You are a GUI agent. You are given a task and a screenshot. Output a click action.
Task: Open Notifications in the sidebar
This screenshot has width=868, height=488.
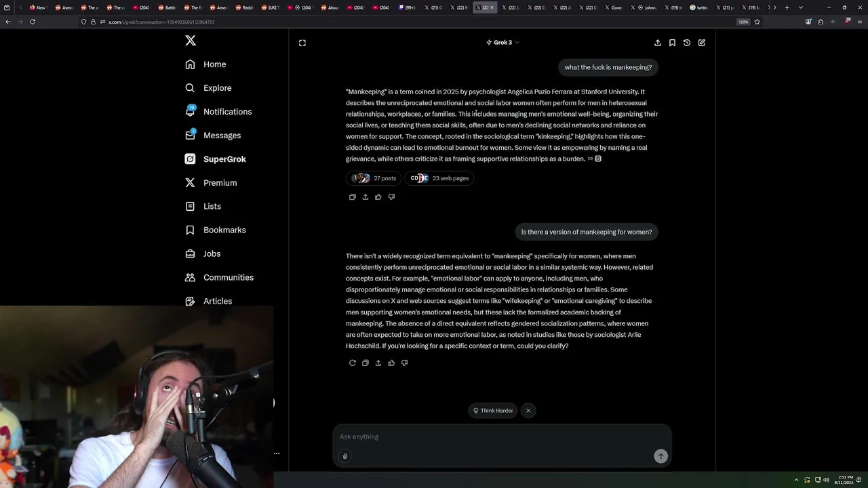(218, 112)
